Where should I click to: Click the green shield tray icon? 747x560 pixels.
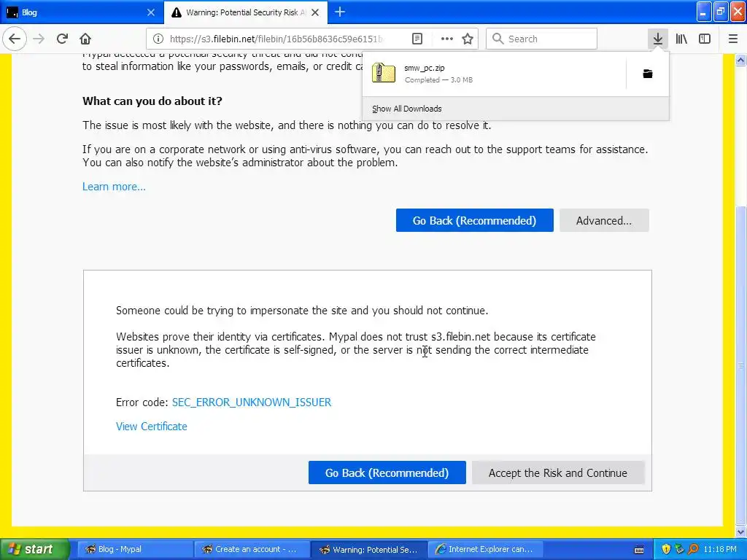tap(679, 549)
